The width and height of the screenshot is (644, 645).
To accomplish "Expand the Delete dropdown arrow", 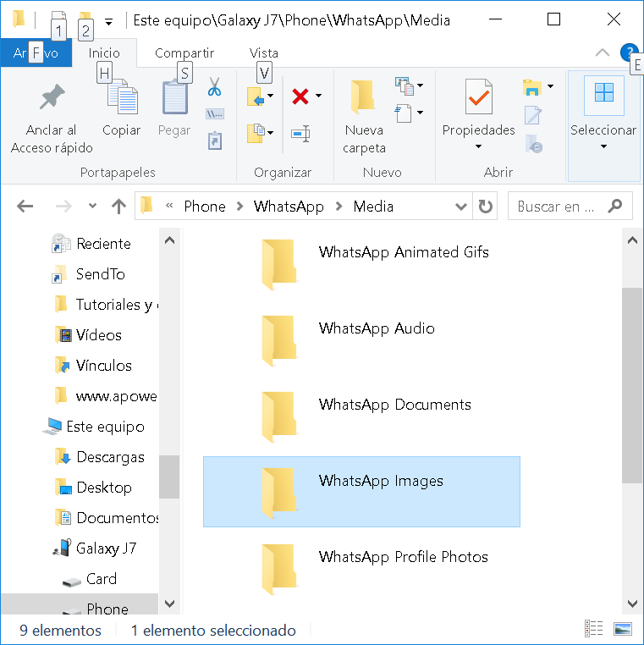I will pos(319,96).
